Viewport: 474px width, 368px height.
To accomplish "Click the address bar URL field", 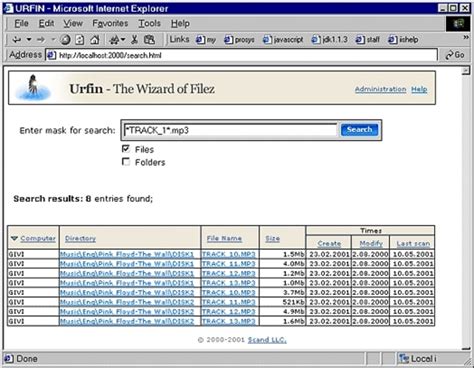I will [x=241, y=55].
